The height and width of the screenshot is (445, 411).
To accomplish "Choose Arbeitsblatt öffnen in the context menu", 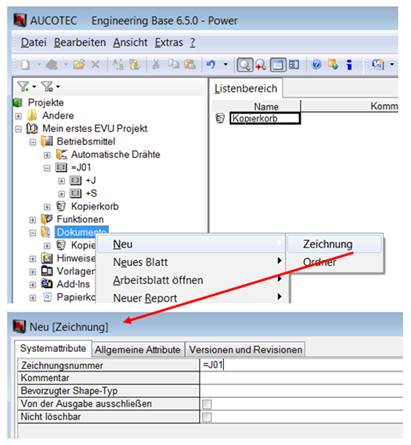I will coord(190,280).
